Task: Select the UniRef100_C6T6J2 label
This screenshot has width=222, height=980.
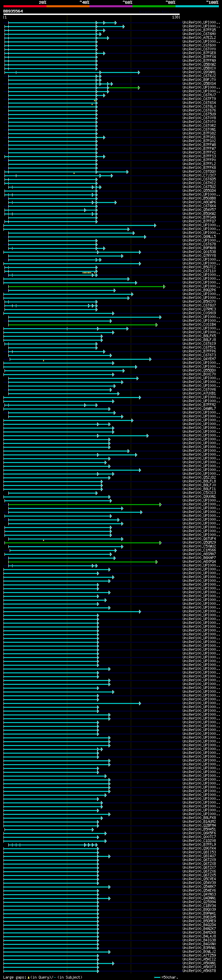Action: 199,76
